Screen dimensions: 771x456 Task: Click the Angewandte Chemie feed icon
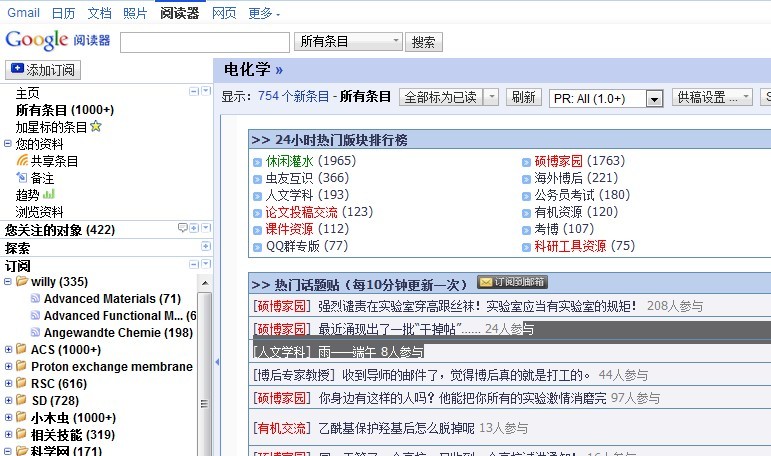click(x=35, y=332)
